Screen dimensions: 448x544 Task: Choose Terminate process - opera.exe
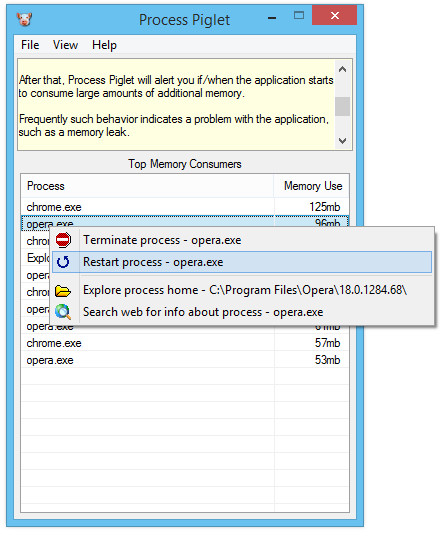point(242,240)
